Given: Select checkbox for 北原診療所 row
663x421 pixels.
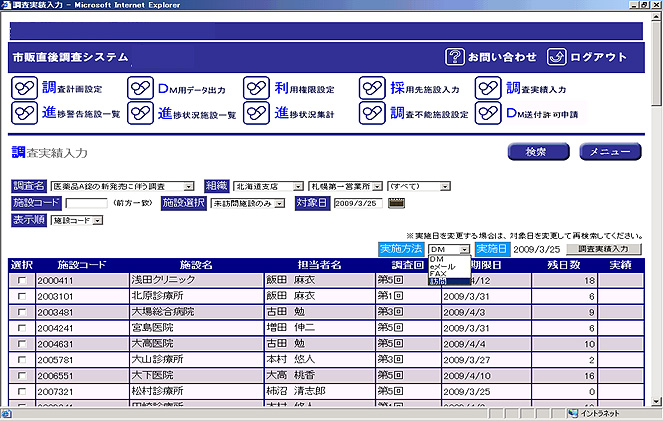Looking at the screenshot, I should point(22,297).
